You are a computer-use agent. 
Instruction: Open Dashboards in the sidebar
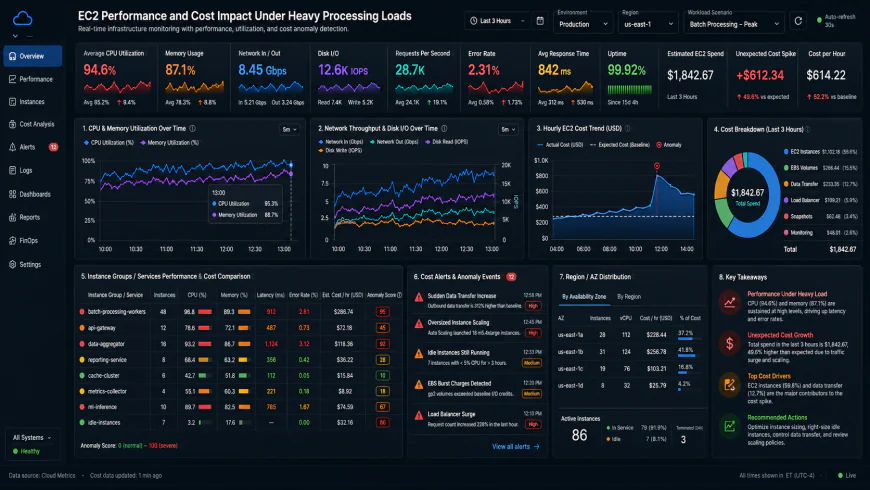click(31, 194)
